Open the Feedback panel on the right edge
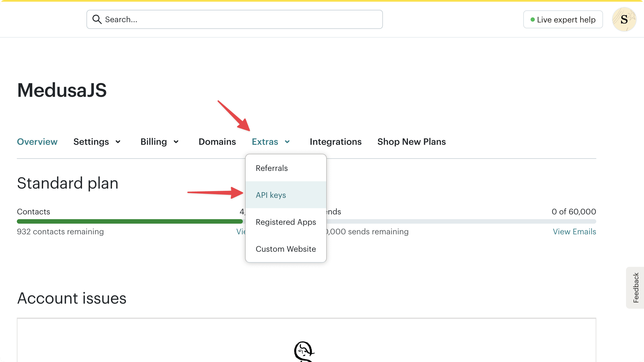This screenshot has width=644, height=362. tap(635, 288)
